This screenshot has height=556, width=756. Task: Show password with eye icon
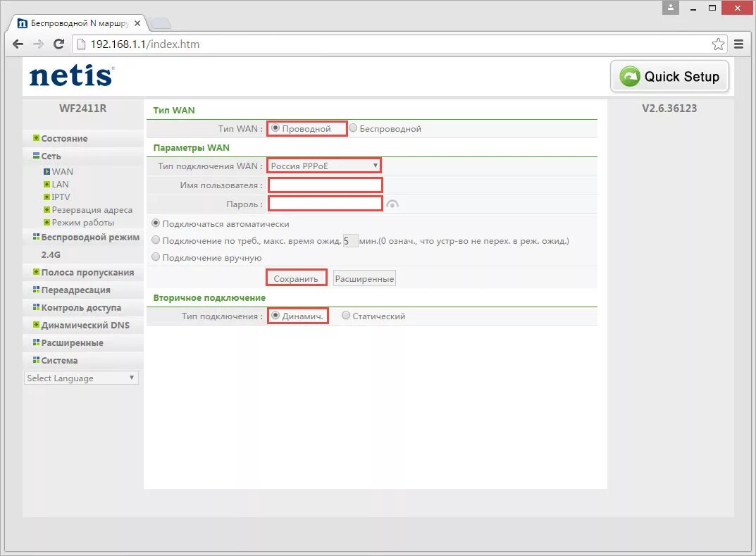392,204
